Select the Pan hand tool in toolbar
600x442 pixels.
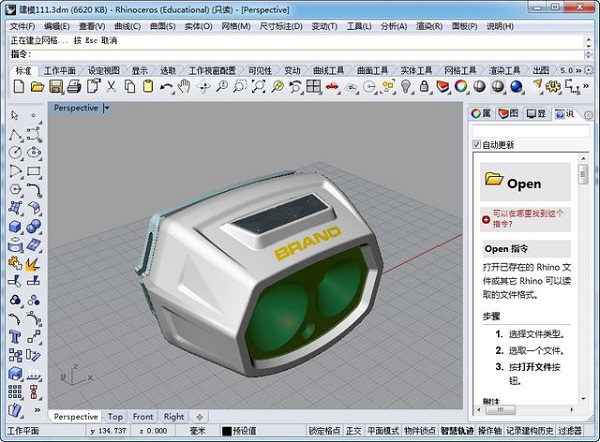pyautogui.click(x=185, y=88)
